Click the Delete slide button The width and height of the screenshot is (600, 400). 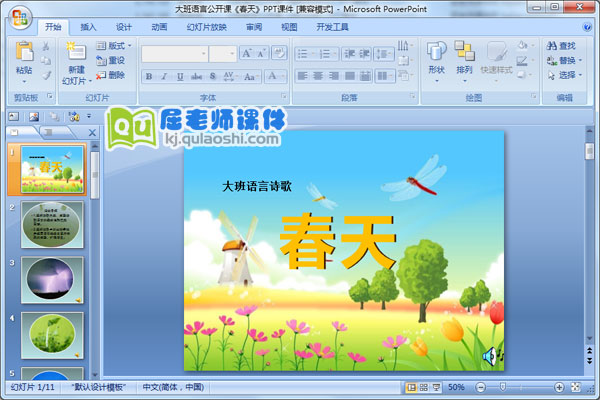[x=110, y=75]
